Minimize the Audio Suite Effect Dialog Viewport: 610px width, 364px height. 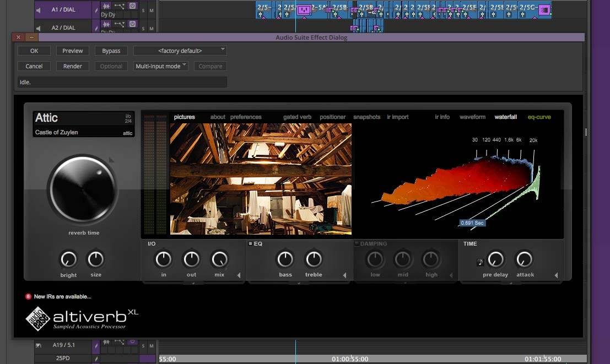click(x=31, y=37)
